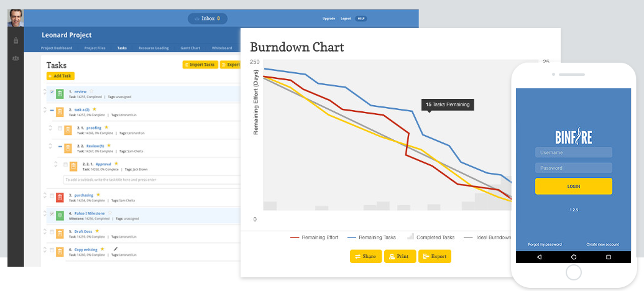Open the Whiteboard tab
This screenshot has width=644, height=291.
click(x=222, y=48)
